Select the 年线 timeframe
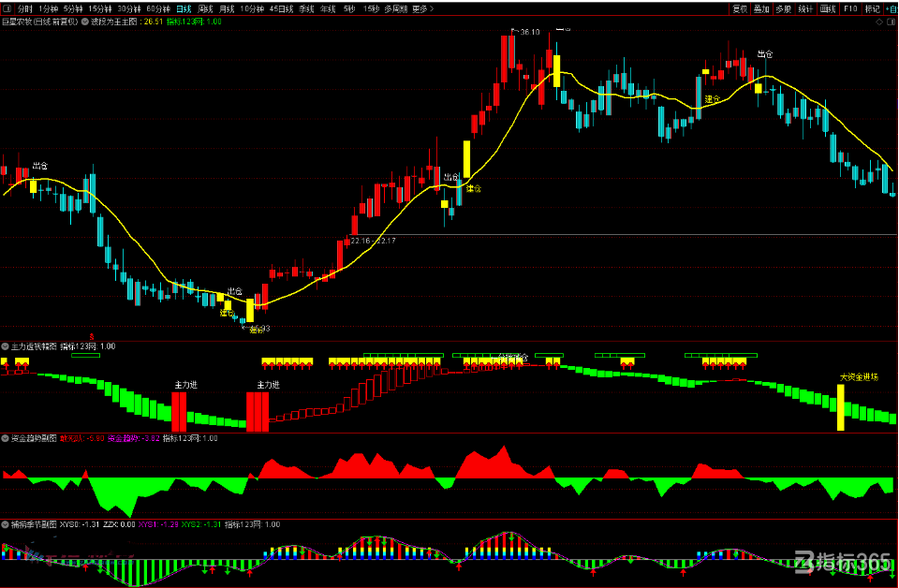Image resolution: width=899 pixels, height=588 pixels. point(328,8)
